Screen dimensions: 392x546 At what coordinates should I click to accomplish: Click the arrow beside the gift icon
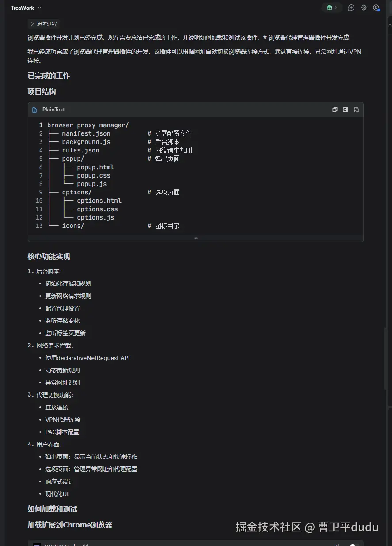336,8
